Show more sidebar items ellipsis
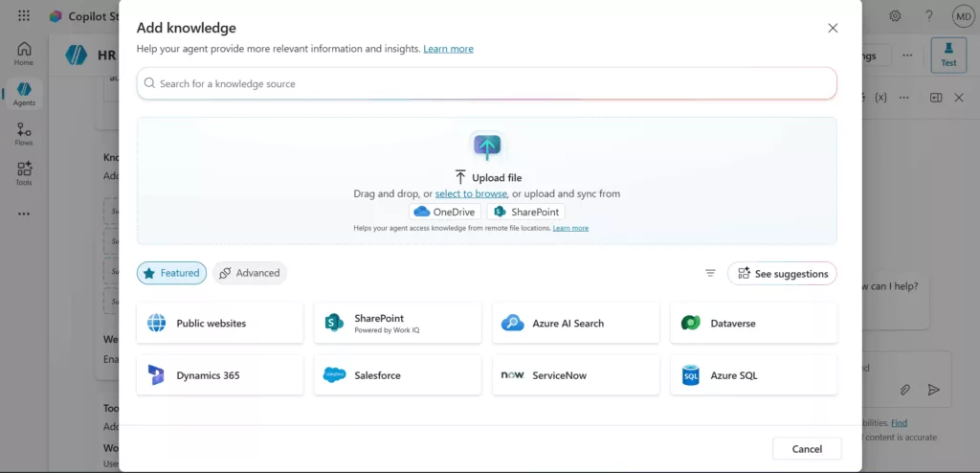This screenshot has width=980, height=473. point(24,214)
